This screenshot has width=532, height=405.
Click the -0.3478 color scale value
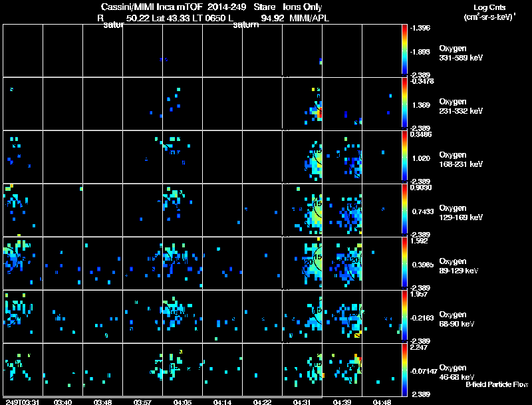tap(422, 80)
